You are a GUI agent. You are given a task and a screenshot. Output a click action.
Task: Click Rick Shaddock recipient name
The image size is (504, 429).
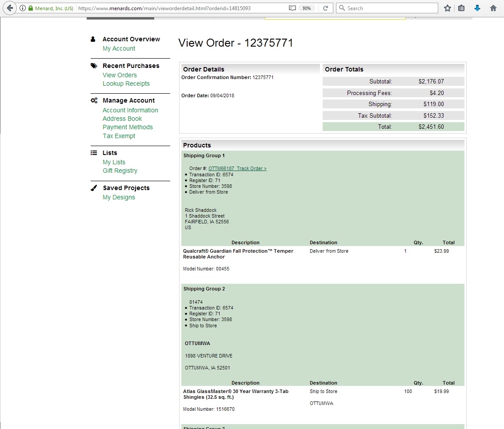200,210
